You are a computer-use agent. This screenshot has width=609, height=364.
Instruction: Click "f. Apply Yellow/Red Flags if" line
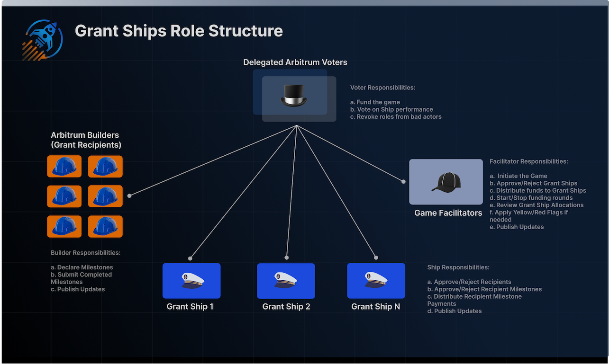pos(529,213)
